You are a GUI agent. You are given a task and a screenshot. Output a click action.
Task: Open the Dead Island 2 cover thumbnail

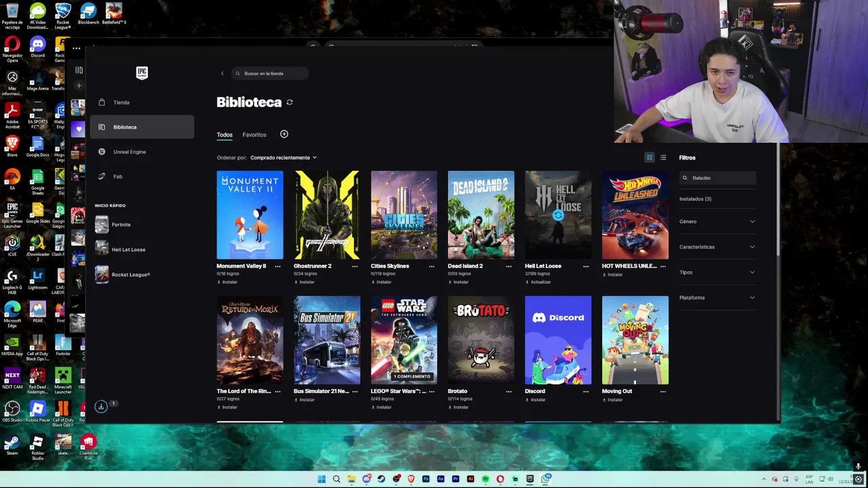click(x=481, y=215)
